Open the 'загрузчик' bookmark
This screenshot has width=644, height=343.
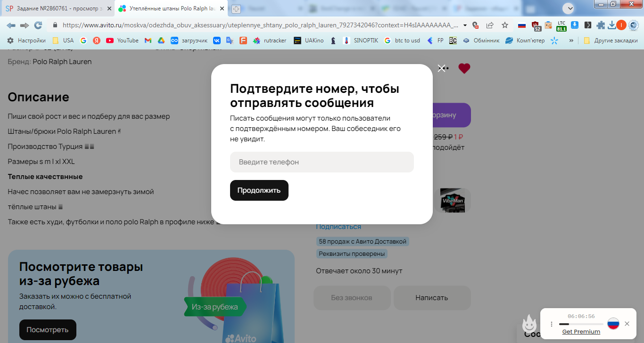pos(189,41)
